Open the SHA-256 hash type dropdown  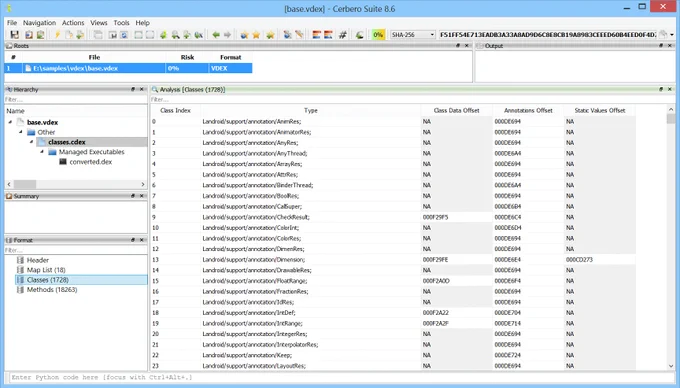pyautogui.click(x=412, y=35)
